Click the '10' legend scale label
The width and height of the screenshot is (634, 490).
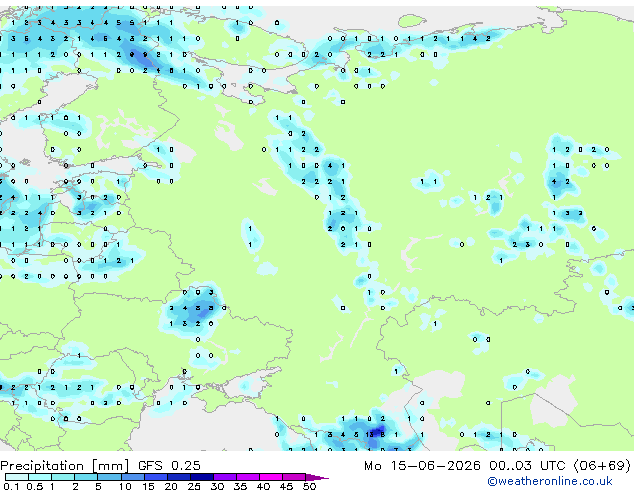point(125,486)
